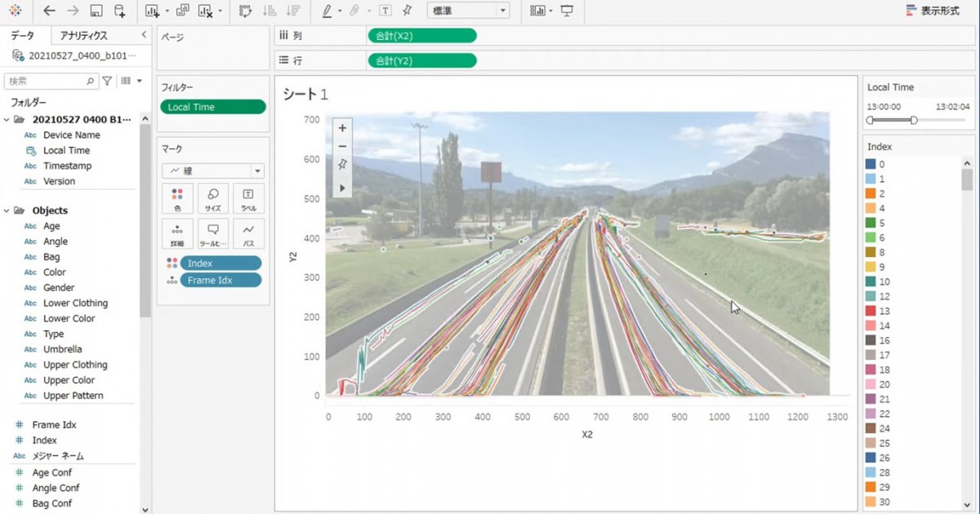Click the undo back arrow

point(49,11)
